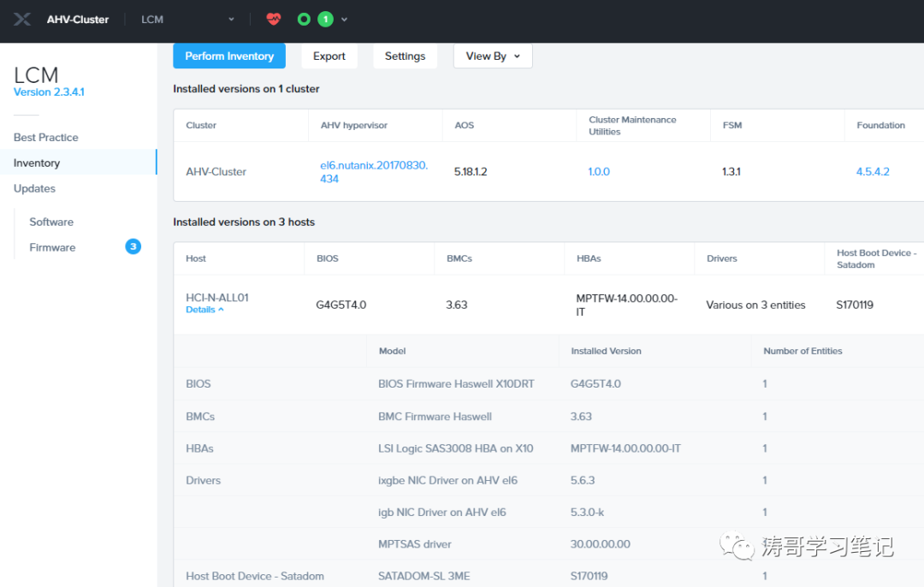Click the AHV hypervisor column header
Image resolution: width=924 pixels, height=587 pixels.
click(x=353, y=125)
